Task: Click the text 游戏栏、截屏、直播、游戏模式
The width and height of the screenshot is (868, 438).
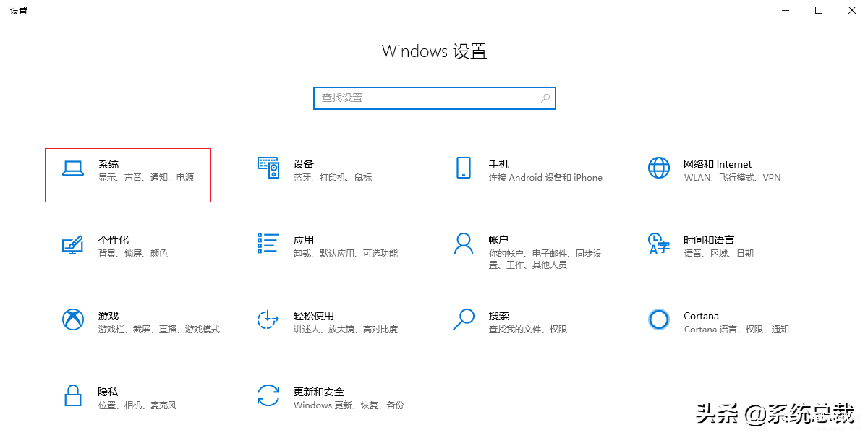Action: pyautogui.click(x=159, y=330)
